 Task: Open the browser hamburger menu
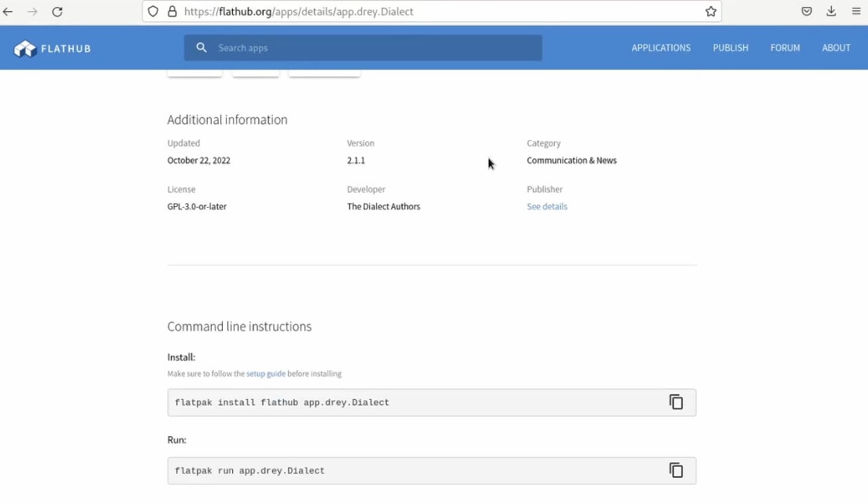[856, 12]
